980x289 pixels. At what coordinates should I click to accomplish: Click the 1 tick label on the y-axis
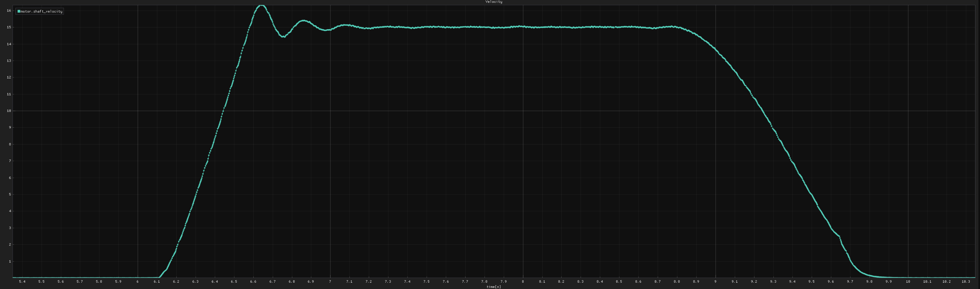(9, 261)
